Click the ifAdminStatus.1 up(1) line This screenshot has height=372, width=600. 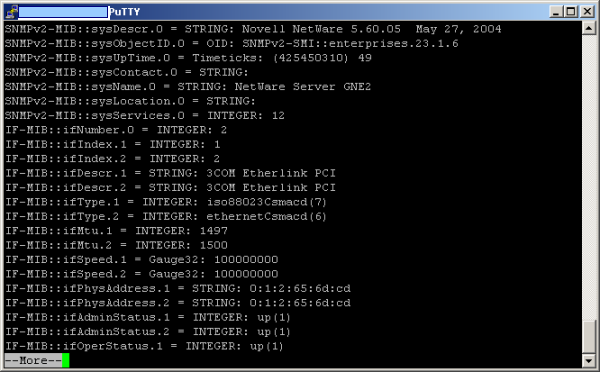click(x=148, y=317)
